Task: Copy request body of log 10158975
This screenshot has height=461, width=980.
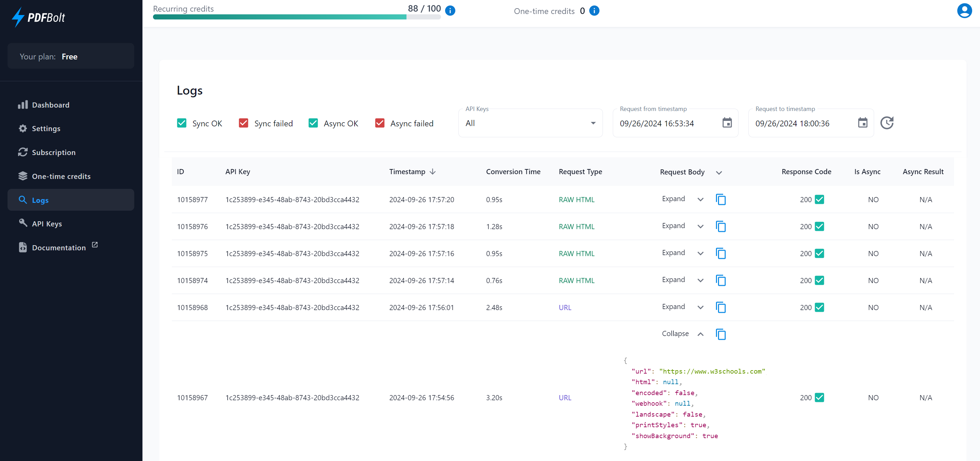Action: click(x=720, y=253)
